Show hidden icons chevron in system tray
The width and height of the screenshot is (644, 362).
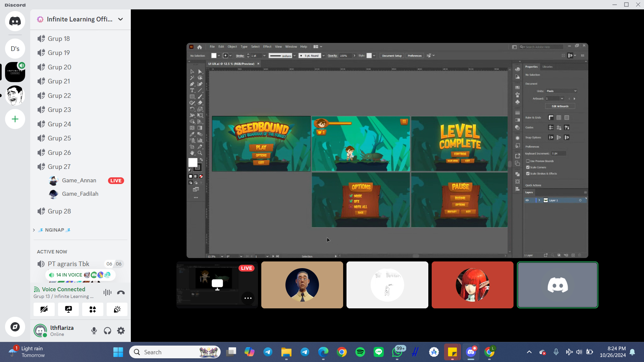[x=529, y=352]
